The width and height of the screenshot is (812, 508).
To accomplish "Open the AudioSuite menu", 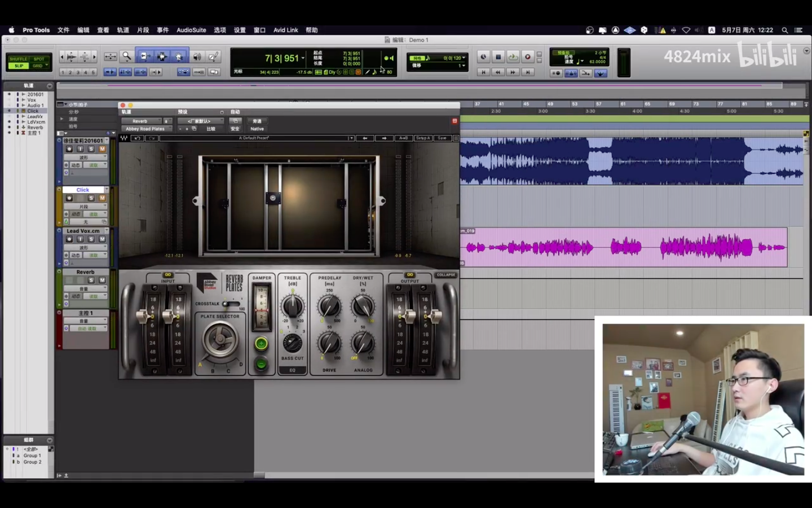I will point(191,30).
